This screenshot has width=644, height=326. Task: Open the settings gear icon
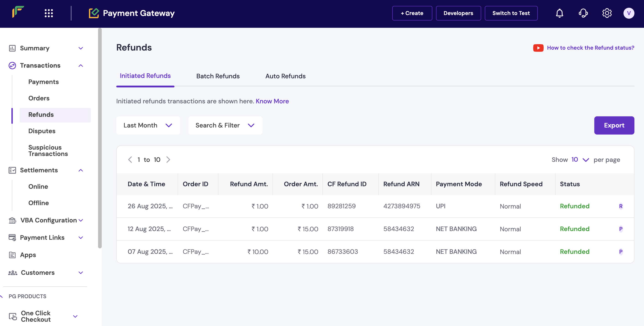coord(607,13)
